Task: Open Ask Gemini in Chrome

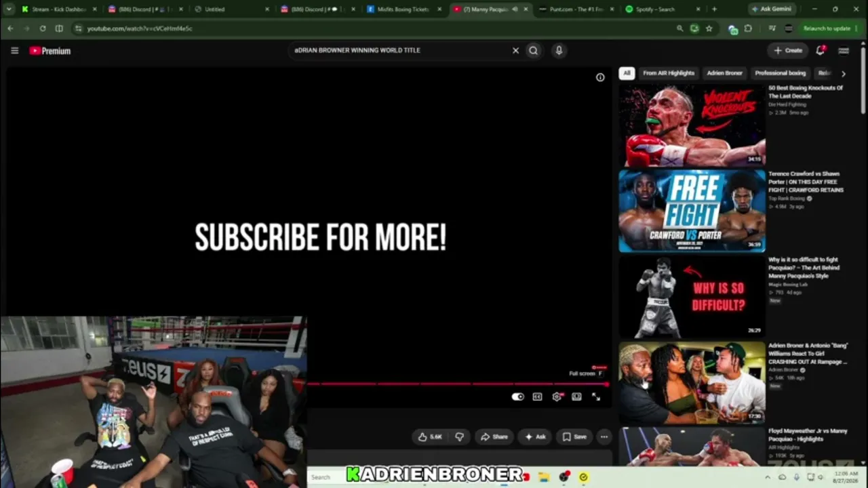Action: point(773,9)
